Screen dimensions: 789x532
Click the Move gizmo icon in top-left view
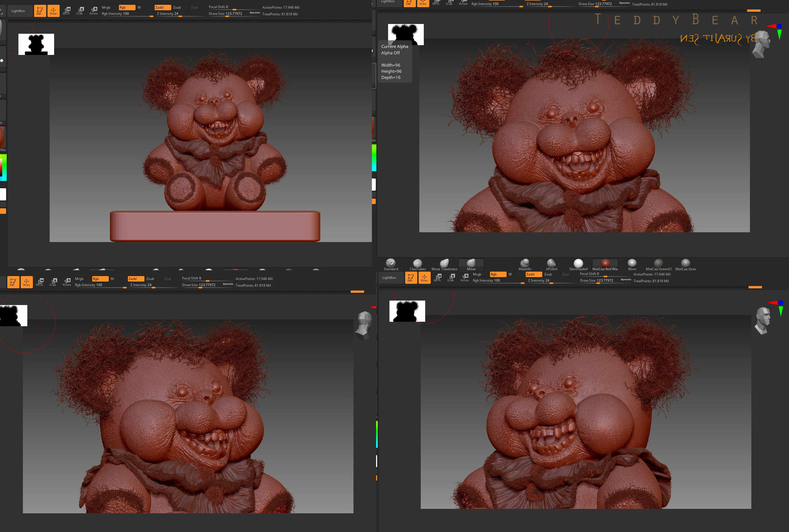(67, 11)
